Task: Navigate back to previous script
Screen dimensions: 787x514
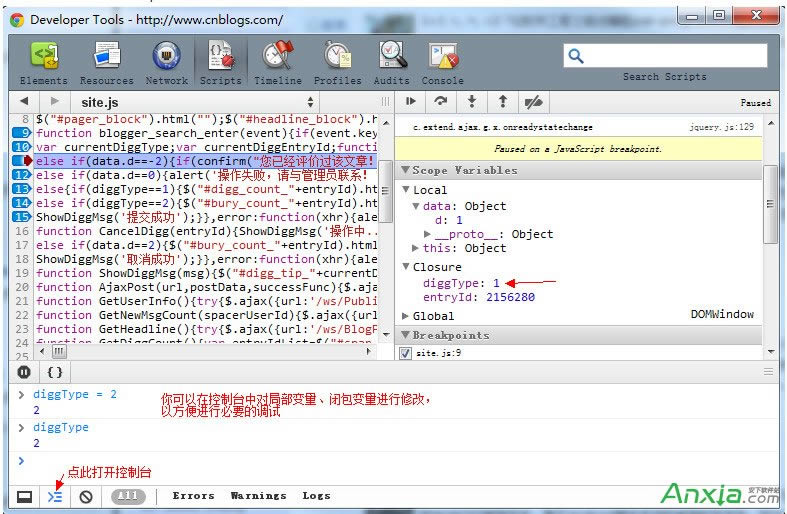Action: click(x=24, y=101)
